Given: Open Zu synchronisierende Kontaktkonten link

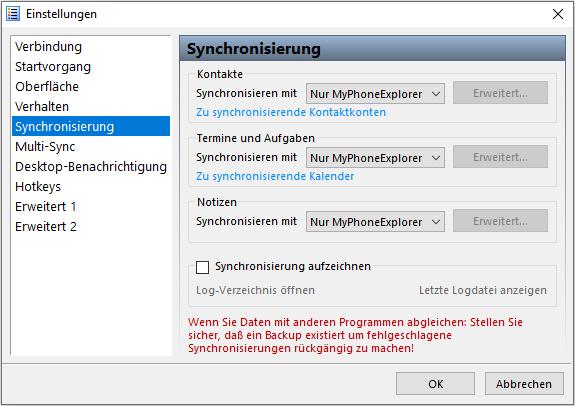Looking at the screenshot, I should [x=291, y=112].
